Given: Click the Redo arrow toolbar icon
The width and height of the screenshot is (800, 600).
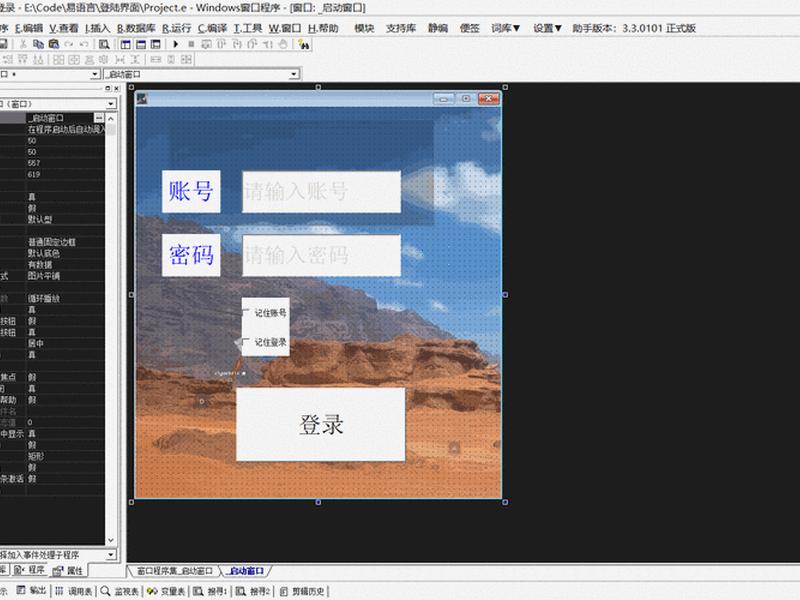Looking at the screenshot, I should tap(69, 44).
